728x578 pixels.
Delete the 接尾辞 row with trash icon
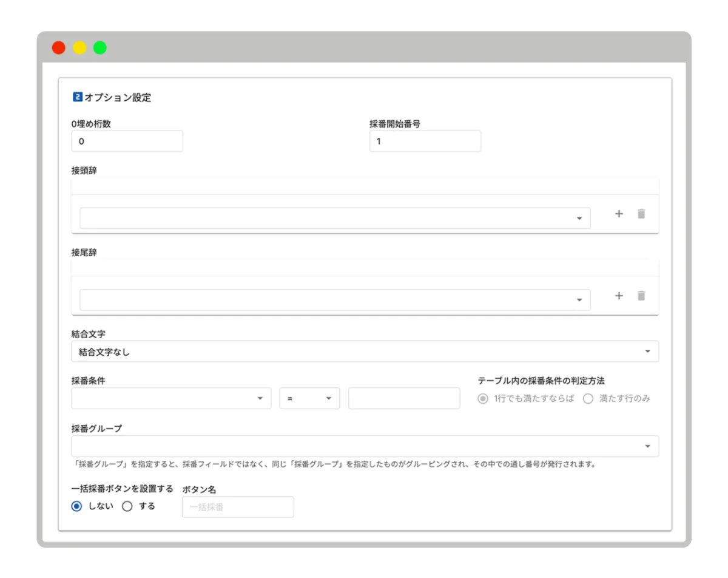click(641, 296)
